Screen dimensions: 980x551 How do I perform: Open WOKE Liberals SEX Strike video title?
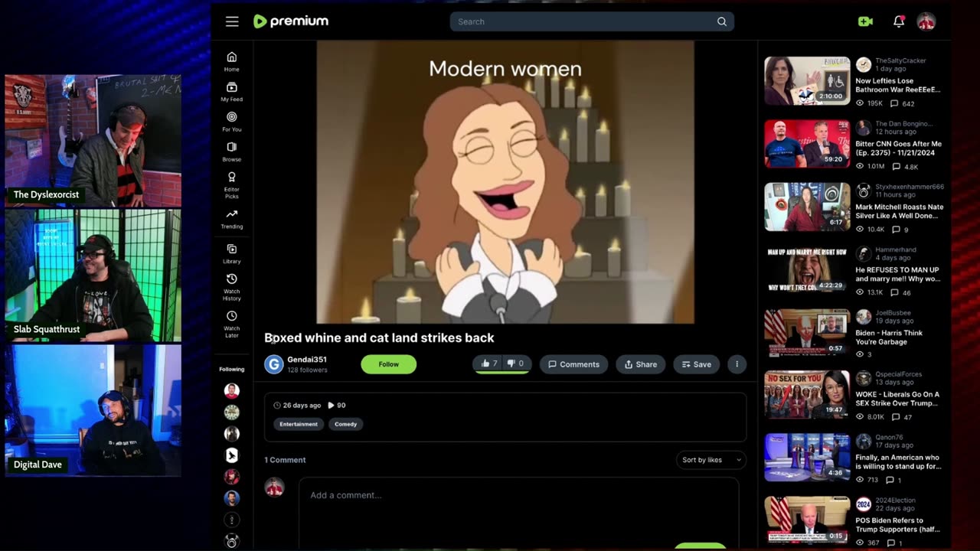point(897,399)
